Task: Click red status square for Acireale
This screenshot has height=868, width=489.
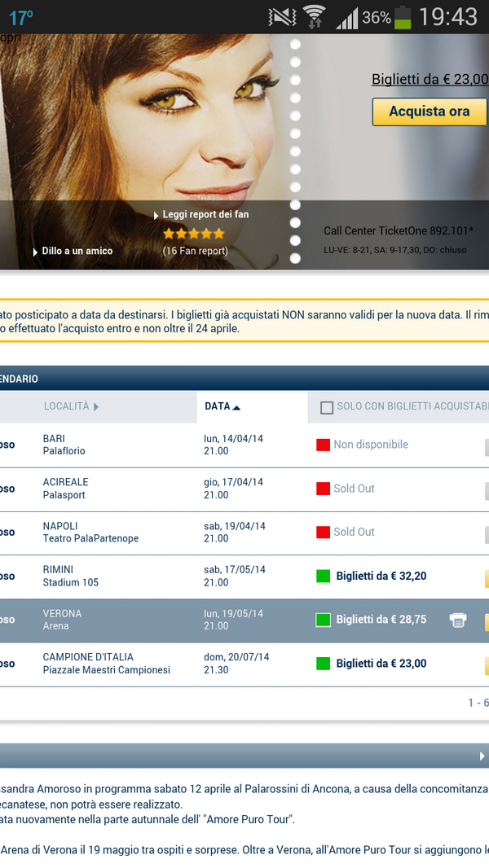Action: coord(323,489)
